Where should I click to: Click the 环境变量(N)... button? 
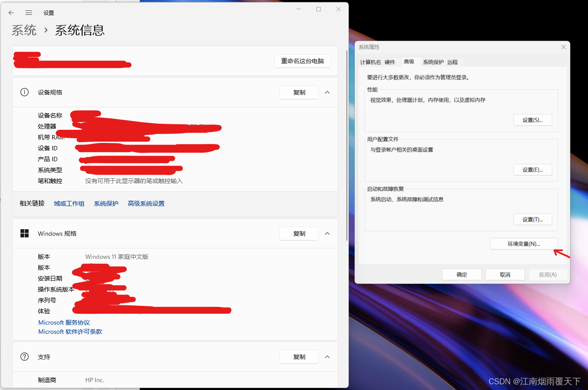tap(524, 244)
